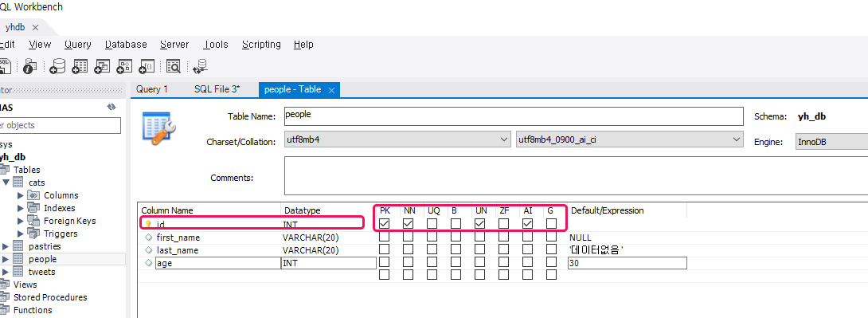868x318 pixels.
Task: Open the utf8mb4 charset dropdown
Action: (503, 139)
